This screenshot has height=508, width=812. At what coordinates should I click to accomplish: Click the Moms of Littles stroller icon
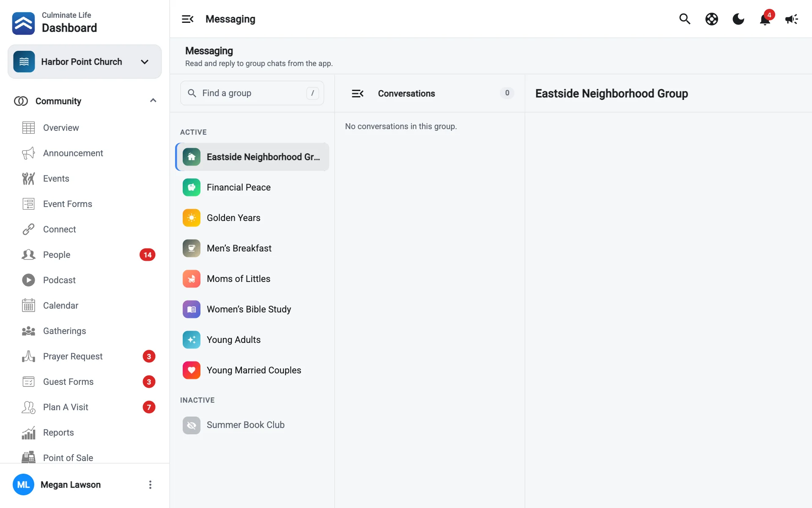click(192, 279)
